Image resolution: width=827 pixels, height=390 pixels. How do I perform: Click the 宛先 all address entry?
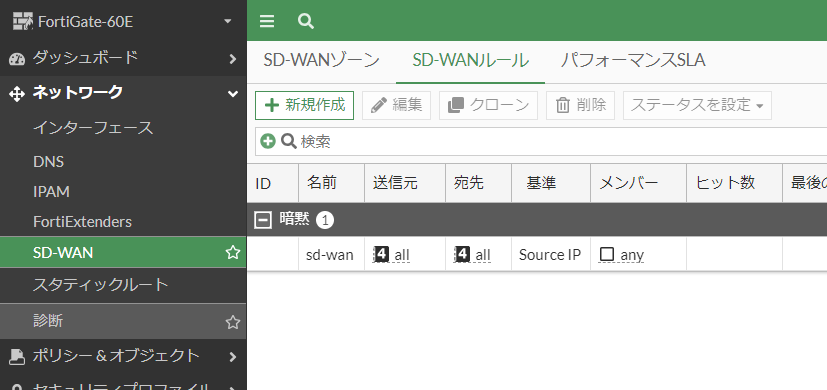tap(472, 255)
